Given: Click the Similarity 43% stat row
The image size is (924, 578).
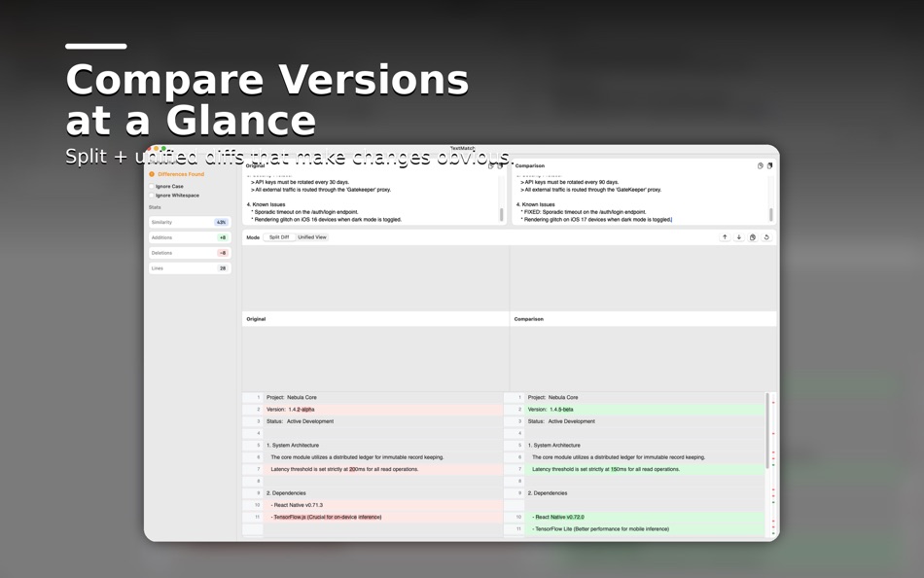Looking at the screenshot, I should click(190, 223).
